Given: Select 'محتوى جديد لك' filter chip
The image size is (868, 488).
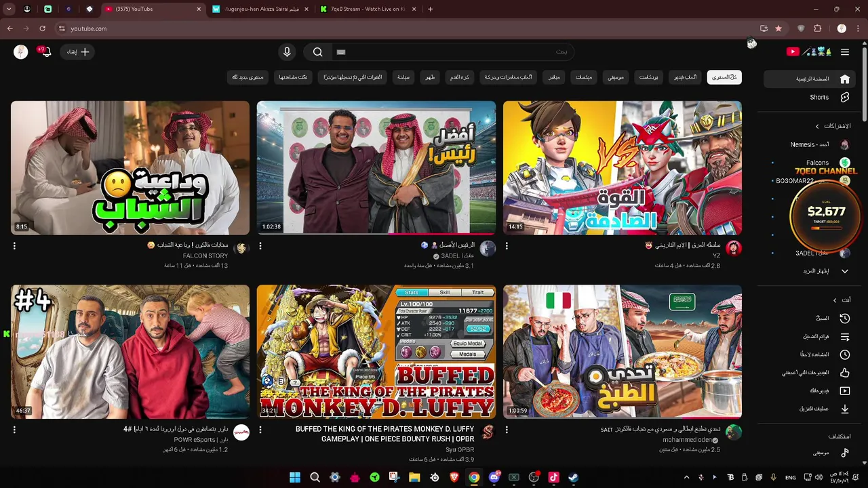Looking at the screenshot, I should click(248, 77).
